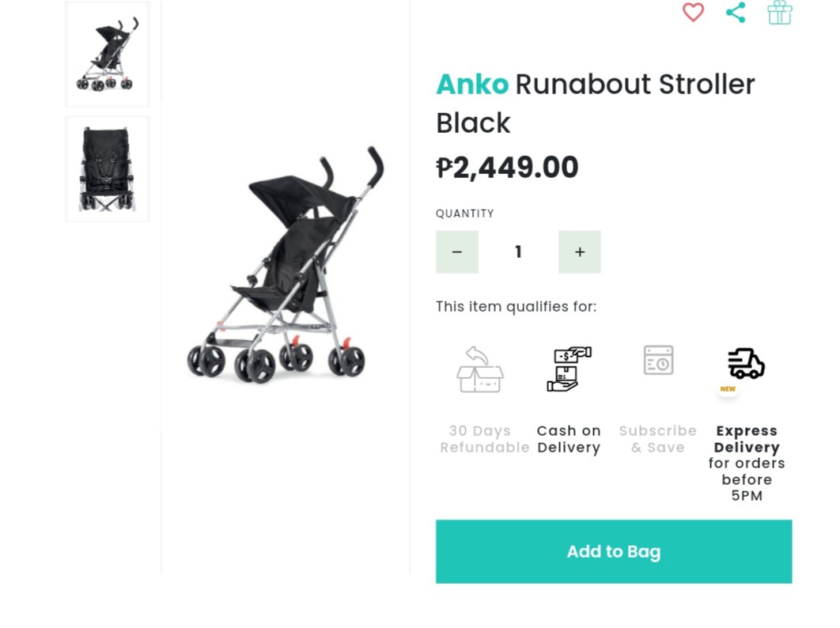Open the Anko brand link
Screen dimensions: 840x628
tap(472, 85)
